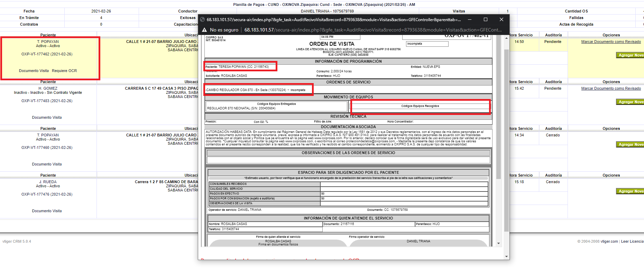Click Agregar Nove button in 14:34 row
This screenshot has width=644, height=269.
(630, 144)
